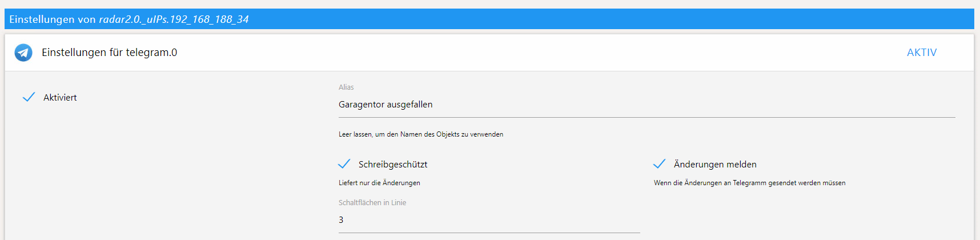Click the Liefert nur die Änderungen hint

click(379, 183)
